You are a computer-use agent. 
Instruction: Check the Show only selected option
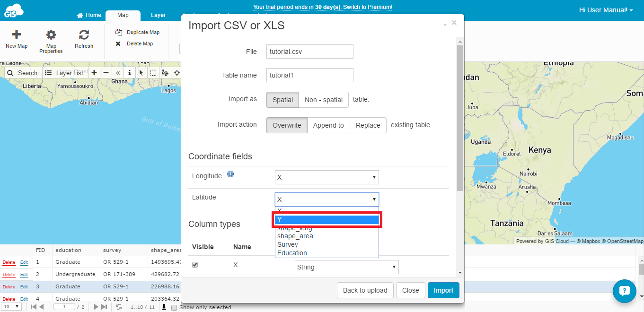[x=174, y=307]
